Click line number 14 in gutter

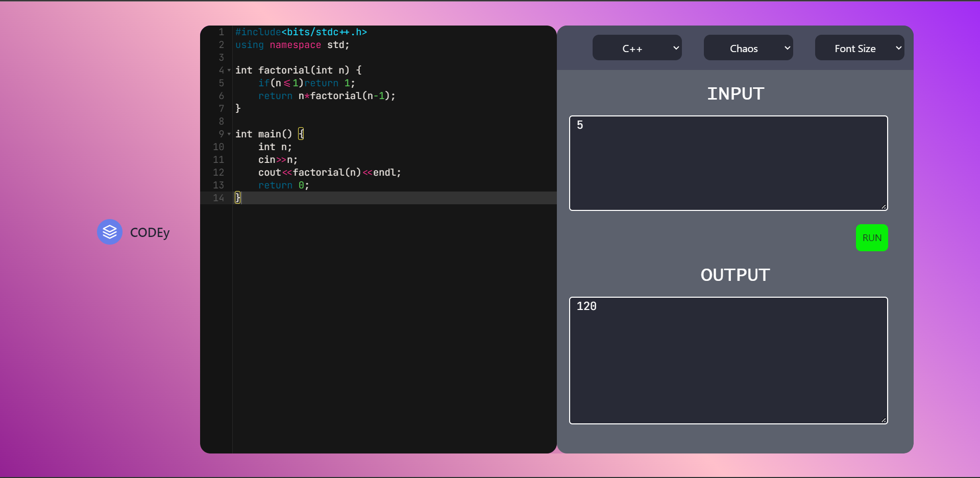coord(218,198)
